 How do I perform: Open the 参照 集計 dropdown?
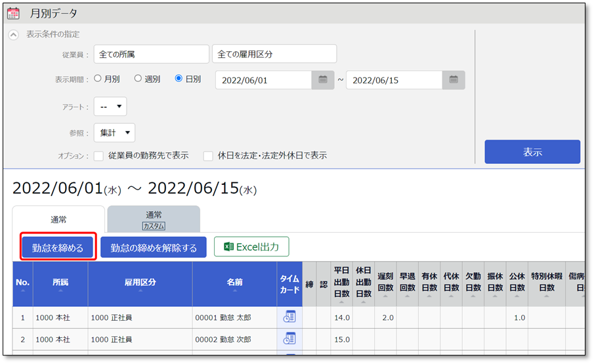pyautogui.click(x=114, y=132)
